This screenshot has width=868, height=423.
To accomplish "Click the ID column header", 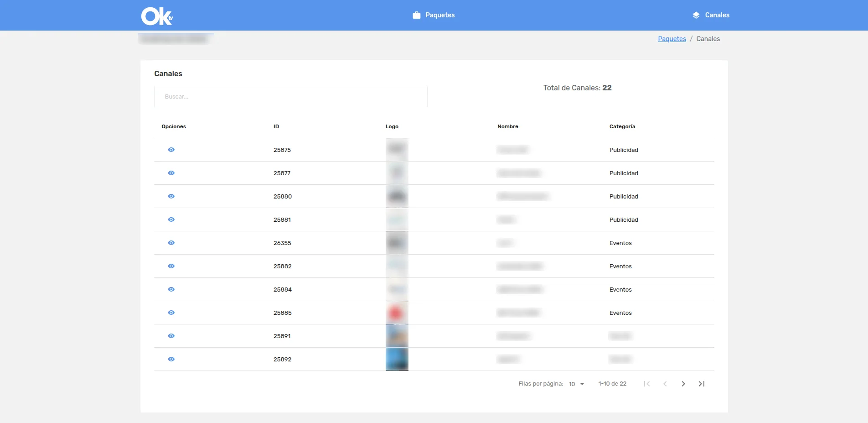I will pos(276,126).
